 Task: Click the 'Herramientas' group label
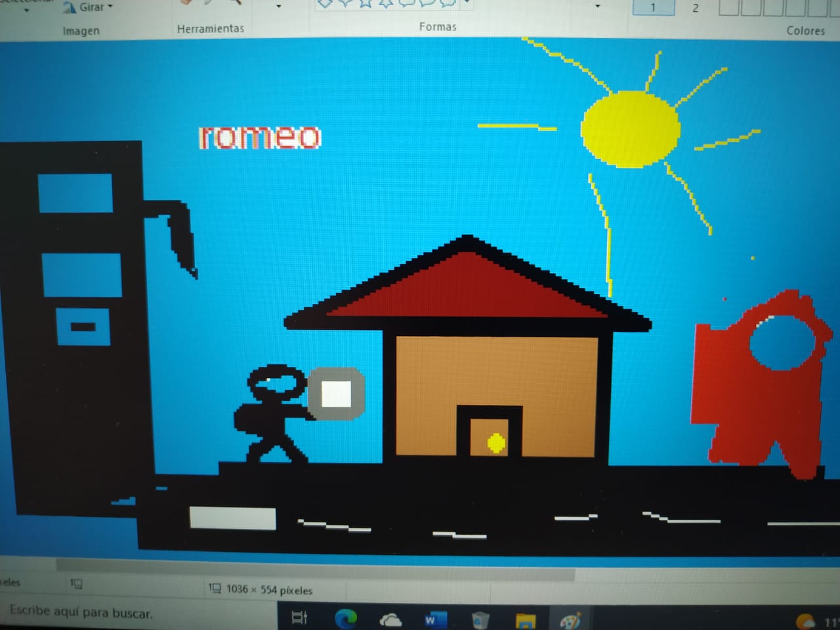tap(210, 28)
